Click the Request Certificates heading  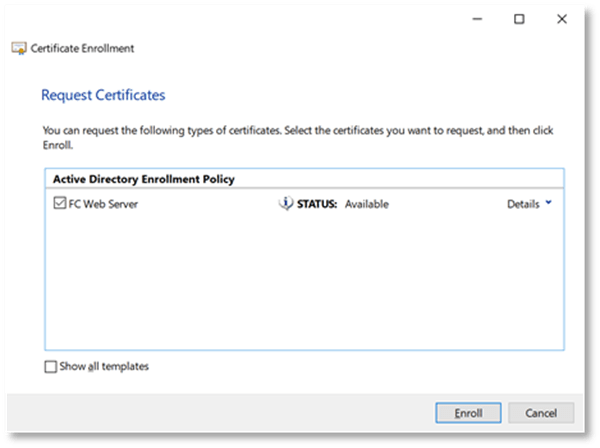(102, 96)
